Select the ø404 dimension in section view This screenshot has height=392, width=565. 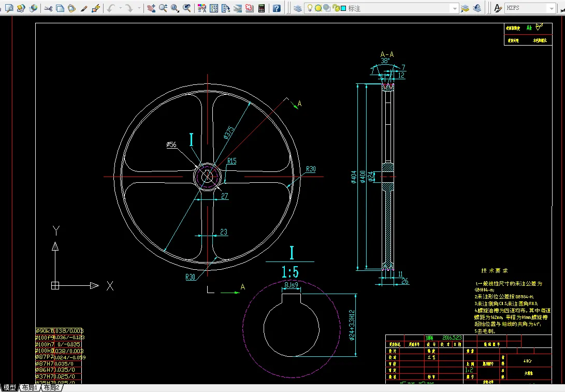354,177
